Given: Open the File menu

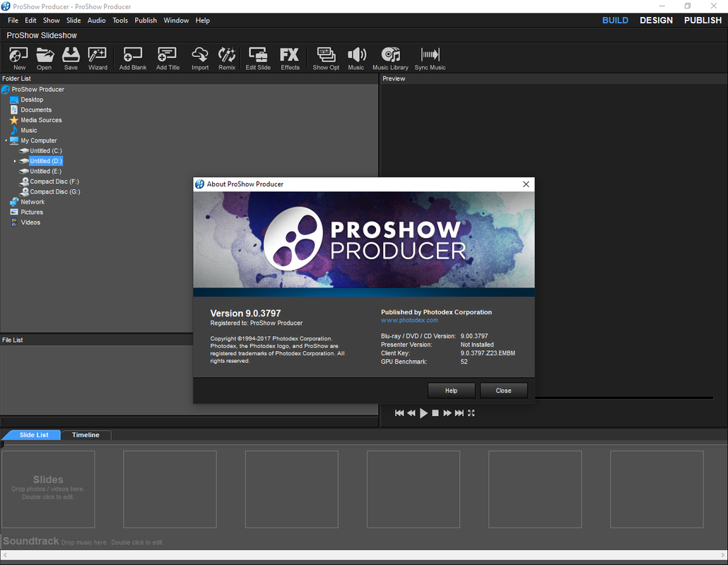Looking at the screenshot, I should click(13, 20).
